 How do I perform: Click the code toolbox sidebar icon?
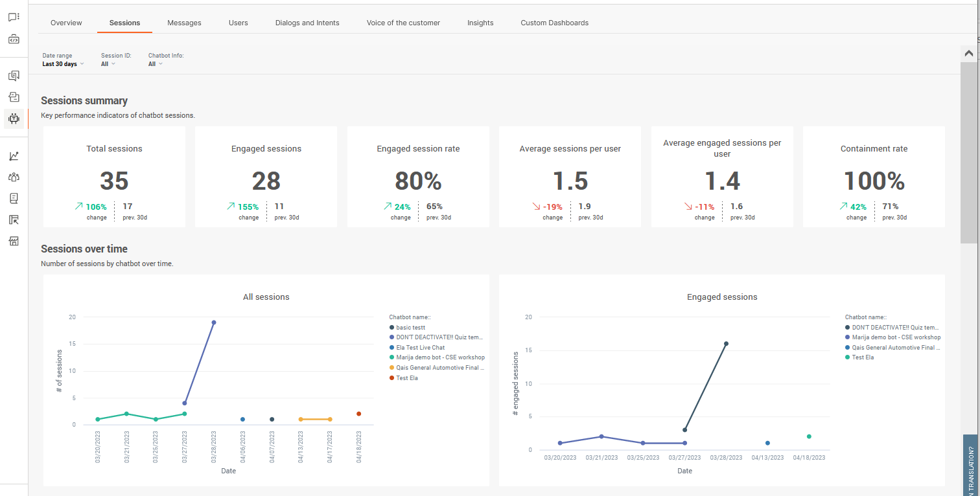click(14, 39)
